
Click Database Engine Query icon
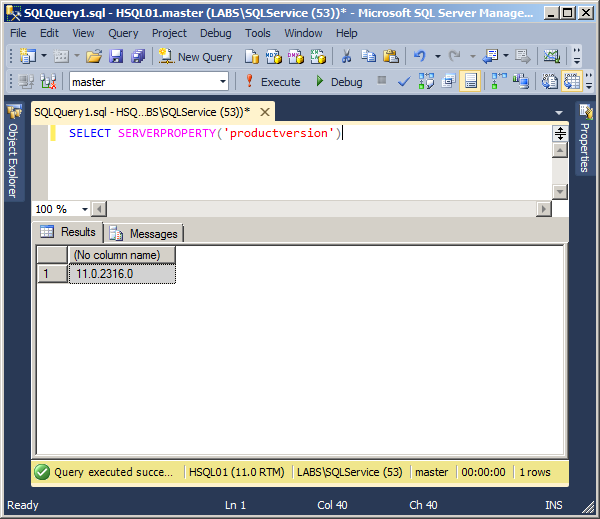(x=252, y=57)
